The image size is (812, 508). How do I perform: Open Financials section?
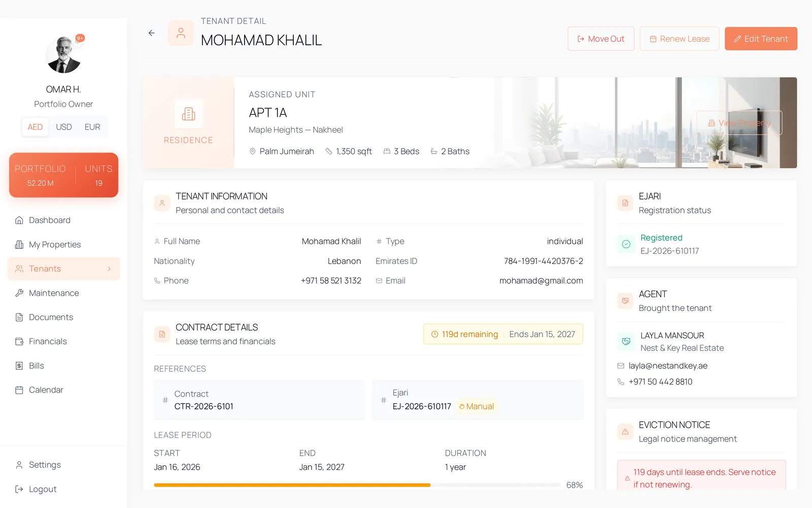tap(64, 341)
